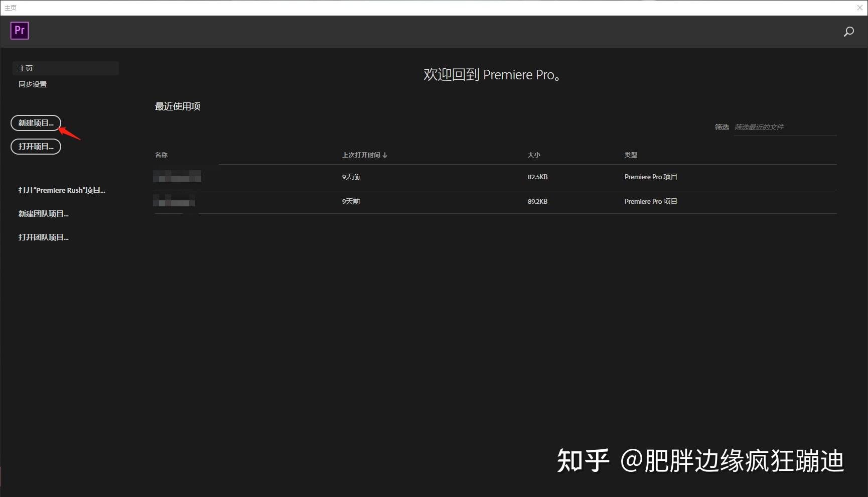Screen dimensions: 868x497
Task: Sort by 名称 column header
Action: (161, 155)
